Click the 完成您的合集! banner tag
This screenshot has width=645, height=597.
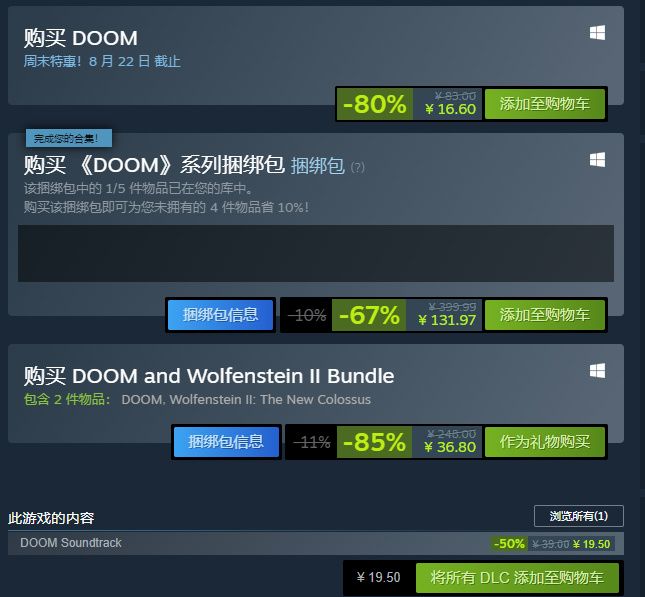[x=69, y=138]
